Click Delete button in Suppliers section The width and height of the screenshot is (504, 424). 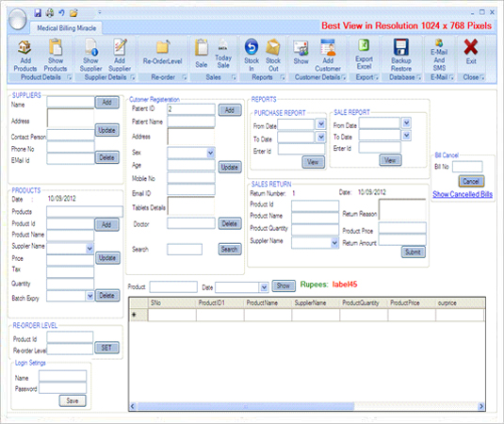click(107, 157)
